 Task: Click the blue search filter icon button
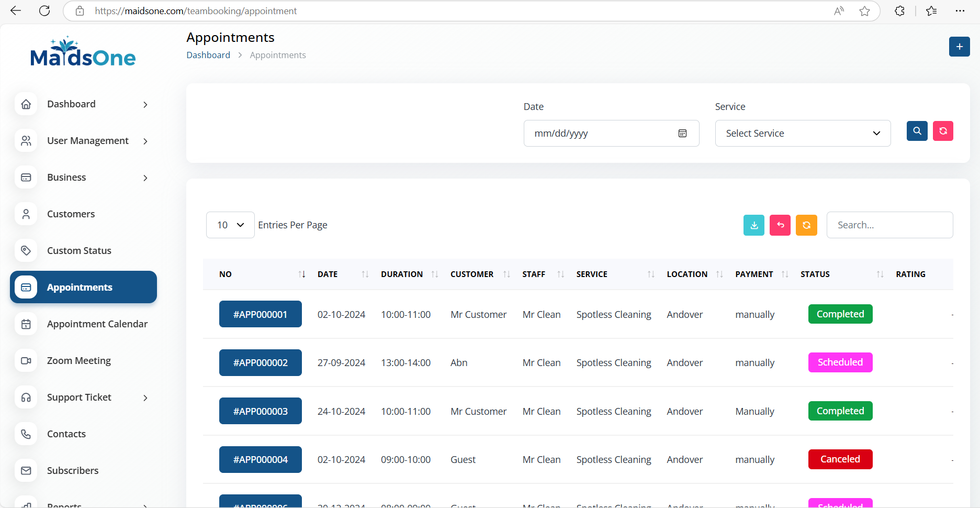pos(917,131)
